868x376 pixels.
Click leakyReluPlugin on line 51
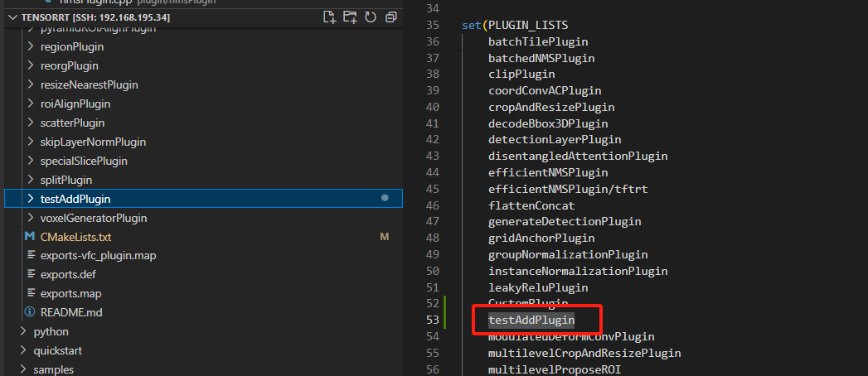pos(538,288)
